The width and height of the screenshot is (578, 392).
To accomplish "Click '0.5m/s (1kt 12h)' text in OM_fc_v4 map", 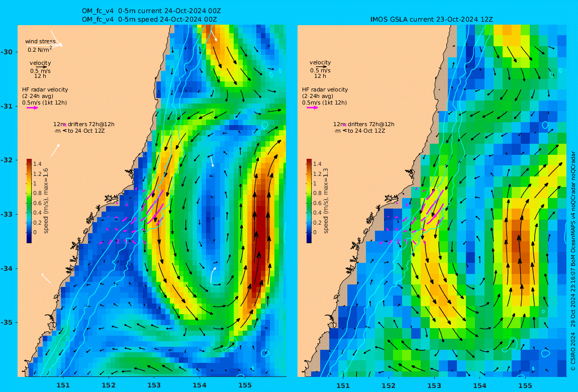I will 45,103.
